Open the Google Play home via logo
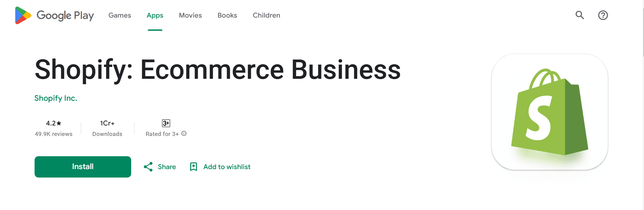The height and width of the screenshot is (210, 644). tap(54, 15)
